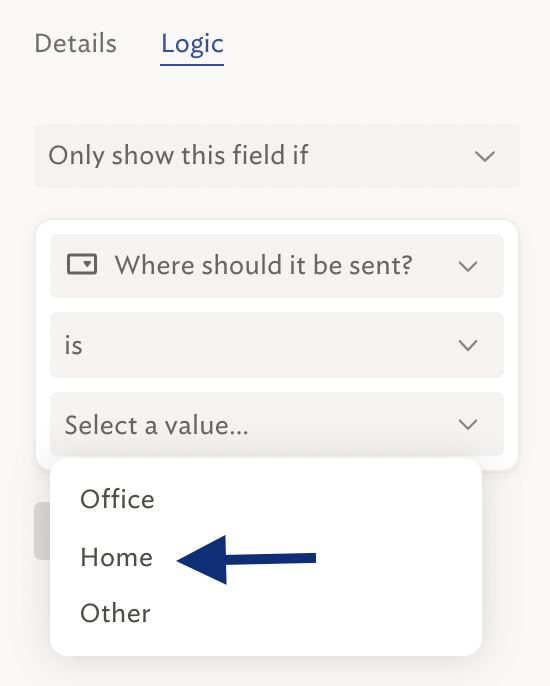The image size is (550, 686).
Task: Click empty space right of Office option
Action: [315, 499]
